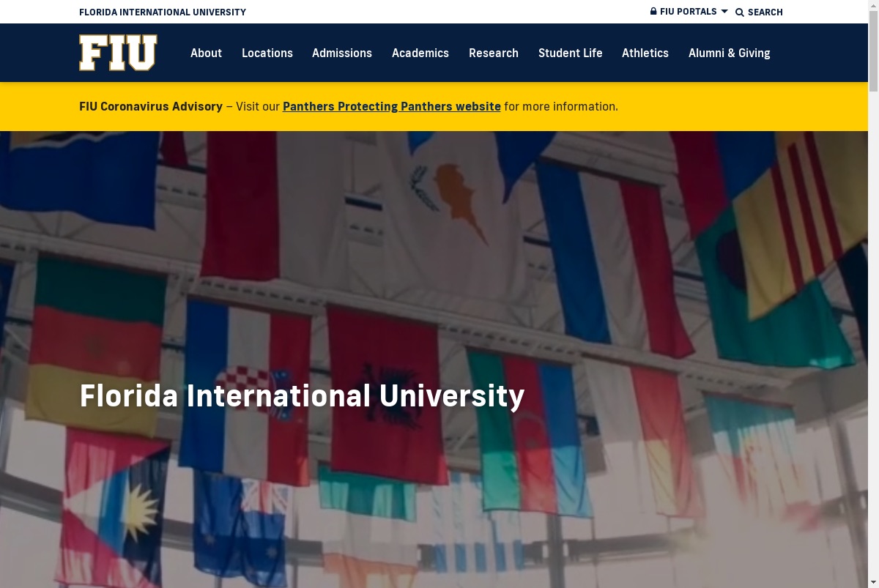Click the FIU logo

pyautogui.click(x=118, y=53)
